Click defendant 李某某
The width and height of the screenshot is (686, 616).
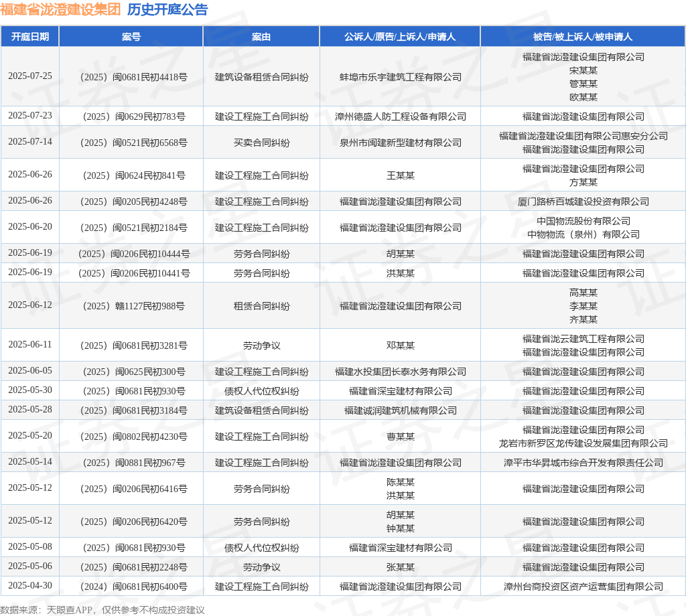[584, 306]
